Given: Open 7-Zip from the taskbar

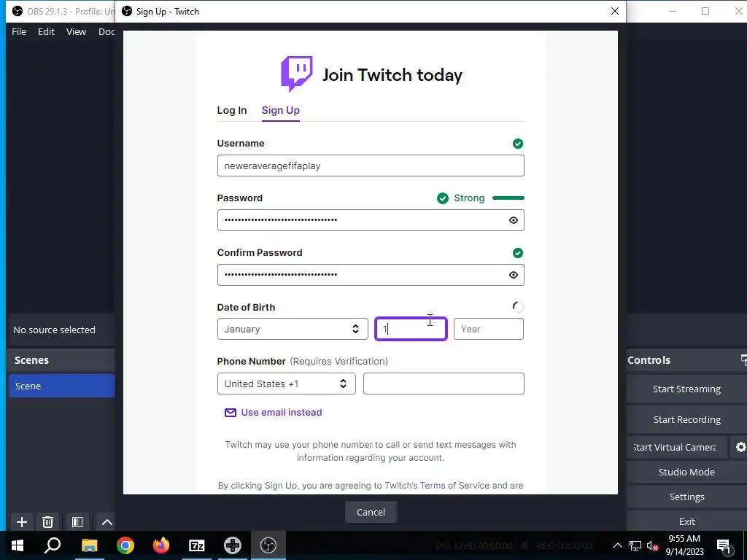Looking at the screenshot, I should 197,545.
